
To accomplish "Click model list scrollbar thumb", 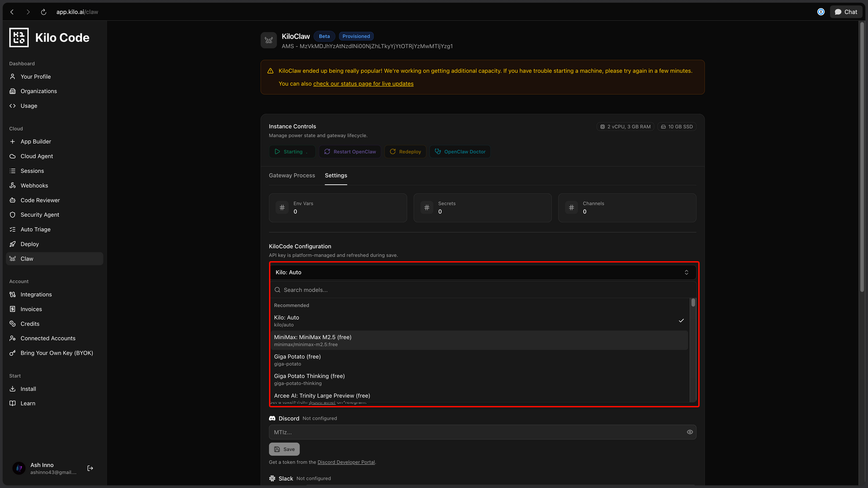I will (x=693, y=303).
